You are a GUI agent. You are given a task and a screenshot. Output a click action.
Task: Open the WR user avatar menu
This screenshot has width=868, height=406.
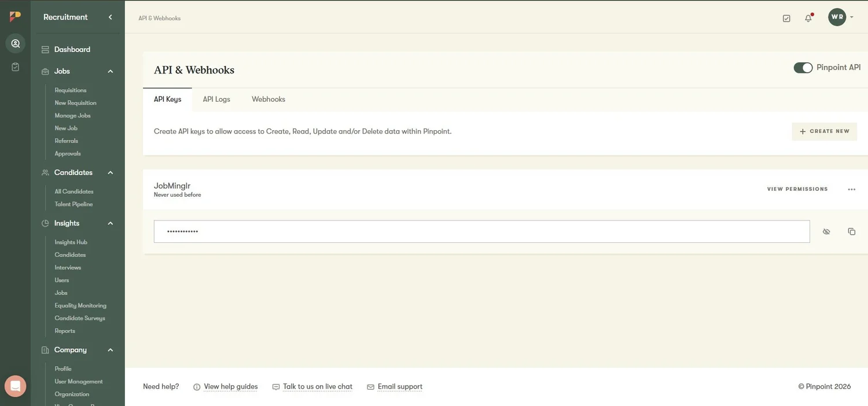[x=837, y=17]
